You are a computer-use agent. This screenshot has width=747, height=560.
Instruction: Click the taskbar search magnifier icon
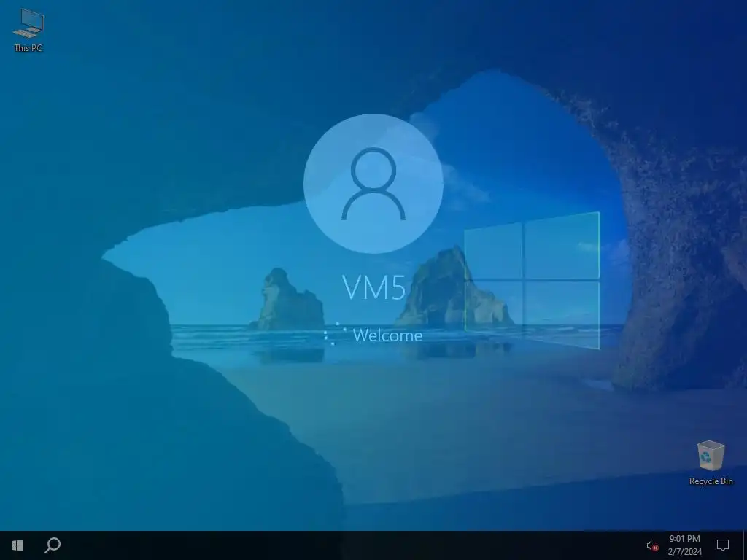[x=53, y=545]
